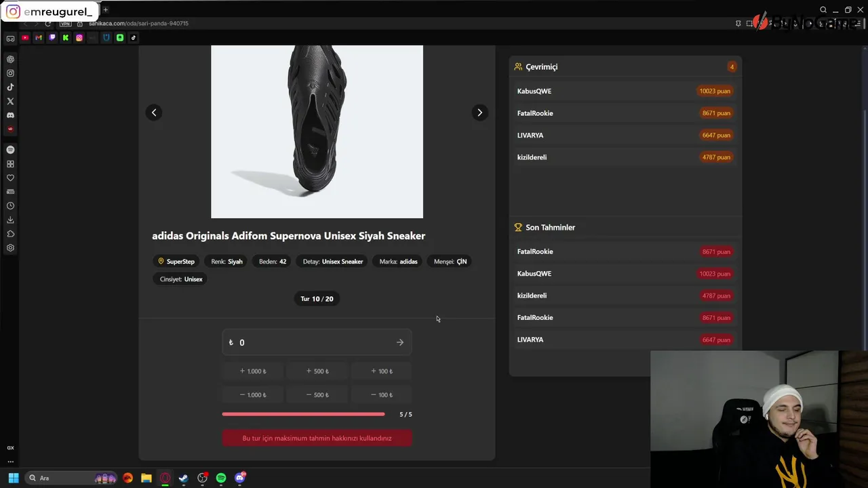Viewport: 868px width, 488px height.
Task: Open a new browser tab
Action: 105,9
